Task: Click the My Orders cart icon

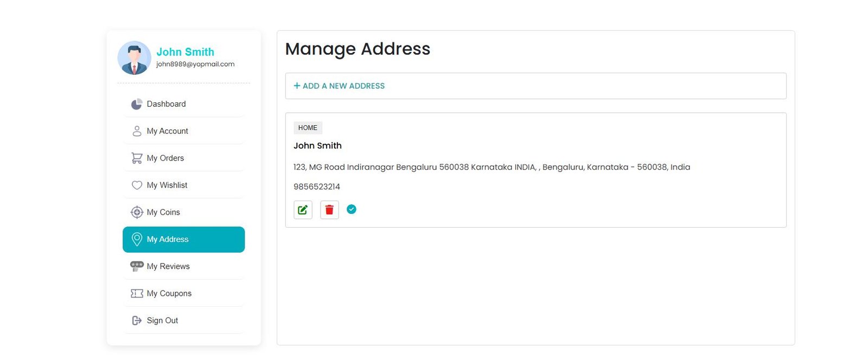Action: coord(137,158)
